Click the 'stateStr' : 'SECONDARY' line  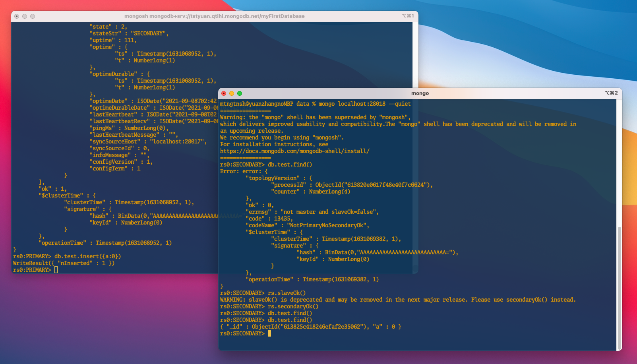click(129, 33)
